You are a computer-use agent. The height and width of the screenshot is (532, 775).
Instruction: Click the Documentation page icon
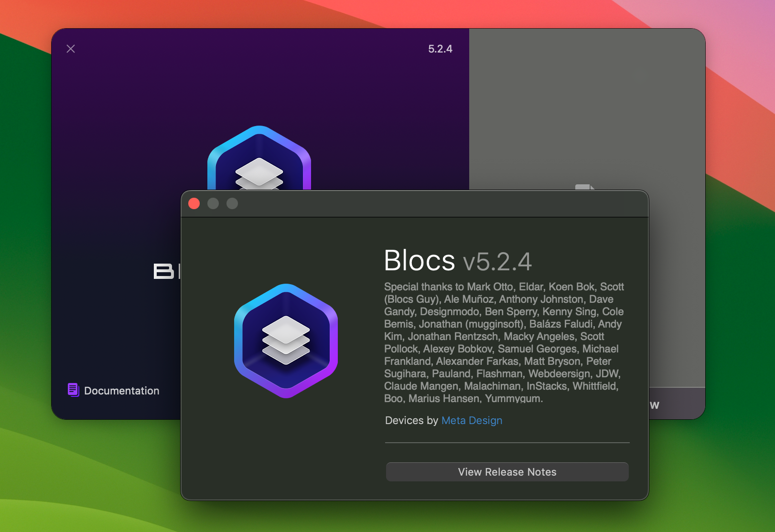[73, 390]
